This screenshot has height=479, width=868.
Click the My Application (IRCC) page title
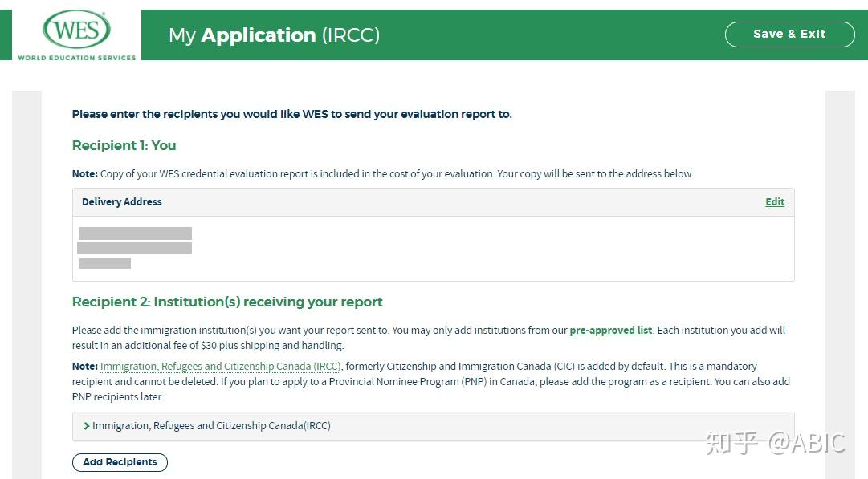(x=274, y=35)
